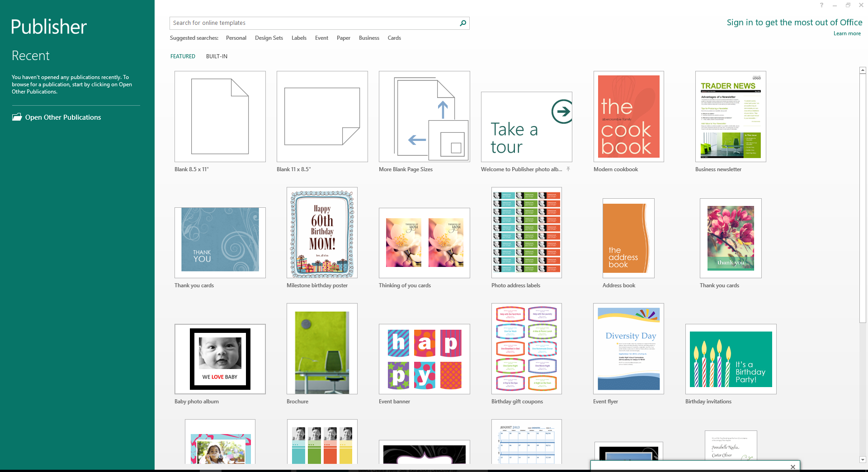Pin the Welcome to Publisher template

568,169
